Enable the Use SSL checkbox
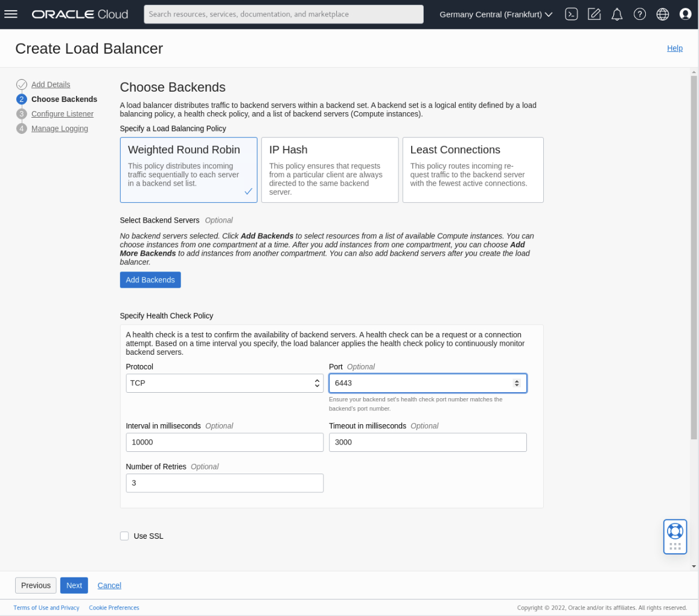Viewport: 699px width, 616px height. (124, 536)
